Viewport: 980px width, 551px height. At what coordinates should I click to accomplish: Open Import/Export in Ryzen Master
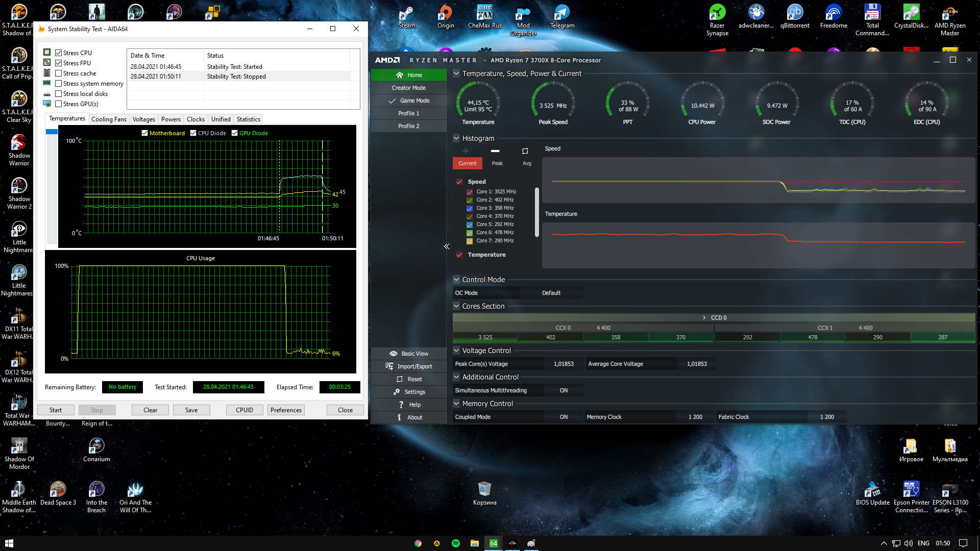click(409, 366)
